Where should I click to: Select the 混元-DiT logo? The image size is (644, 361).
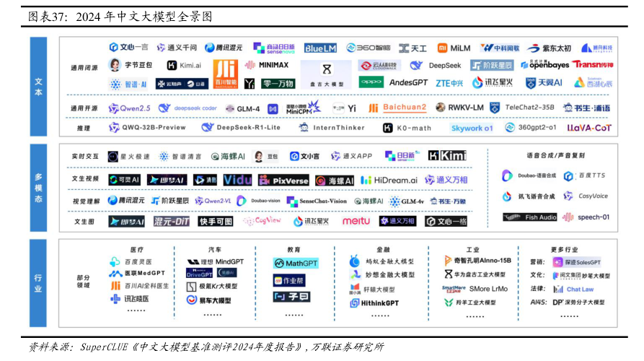click(171, 221)
